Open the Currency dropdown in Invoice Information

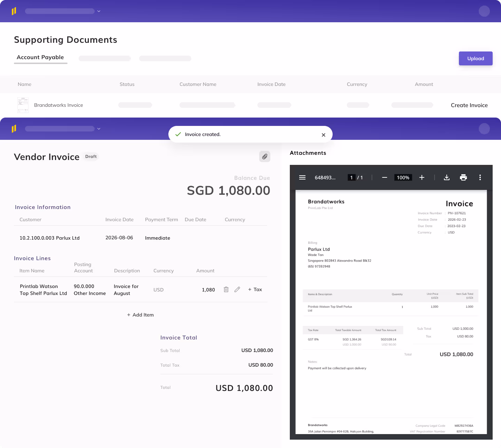[x=235, y=219]
